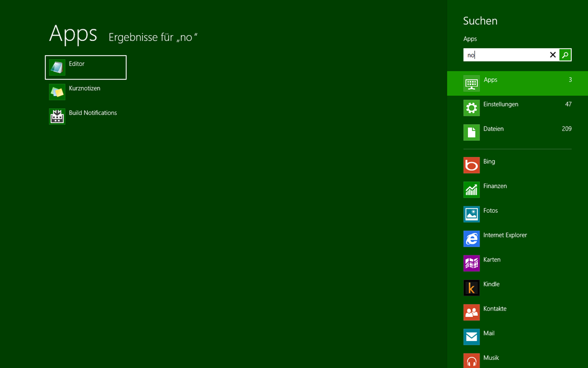Click the Finanzen chart icon
Image resolution: width=588 pixels, height=368 pixels.
(471, 190)
